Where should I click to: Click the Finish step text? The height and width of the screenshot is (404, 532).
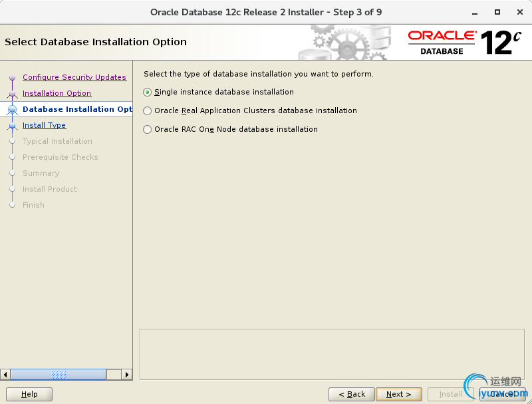coord(34,205)
